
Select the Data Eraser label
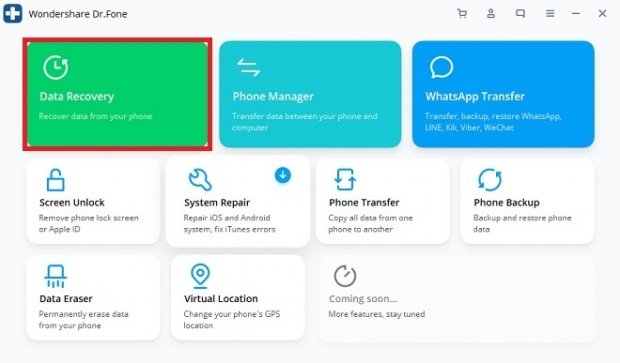pos(66,299)
